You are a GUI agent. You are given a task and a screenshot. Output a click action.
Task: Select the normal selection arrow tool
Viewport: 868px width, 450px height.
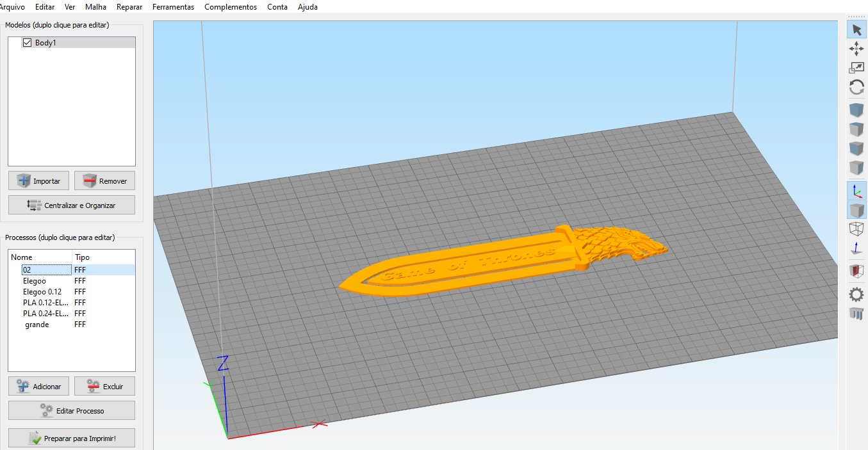pos(856,29)
